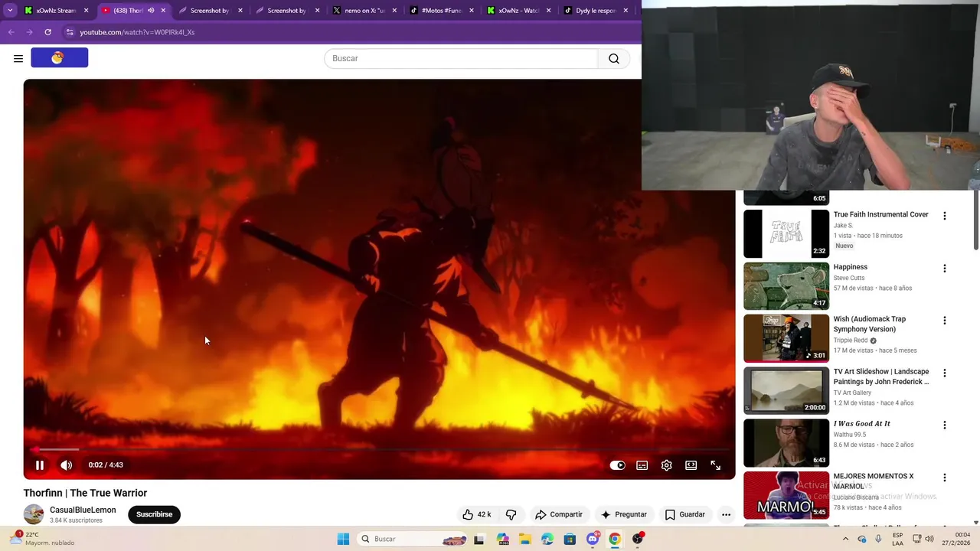Viewport: 980px width, 551px height.
Task: Open options menu for Happiness video
Action: coord(944,269)
